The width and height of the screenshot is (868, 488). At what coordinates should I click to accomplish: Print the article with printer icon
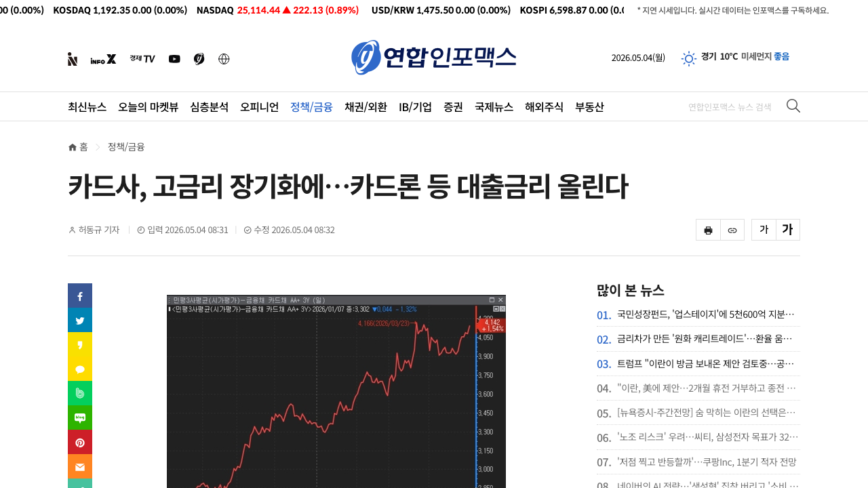coord(708,230)
